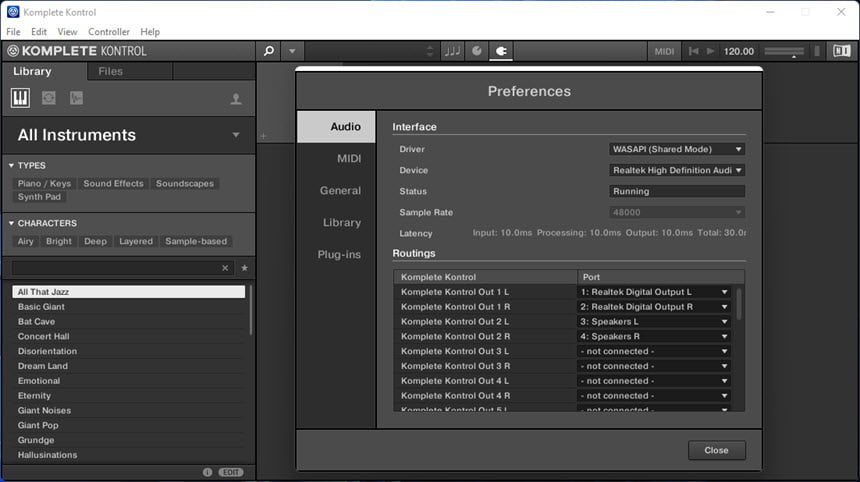Toggle the Layered character tag
Viewport: 860px width, 482px height.
[136, 241]
